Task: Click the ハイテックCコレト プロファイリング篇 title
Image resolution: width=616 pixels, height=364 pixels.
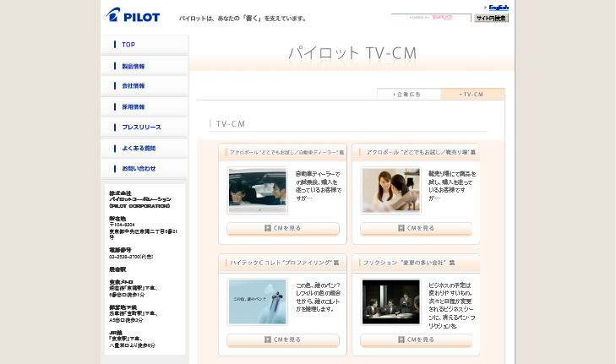Action: click(x=285, y=263)
